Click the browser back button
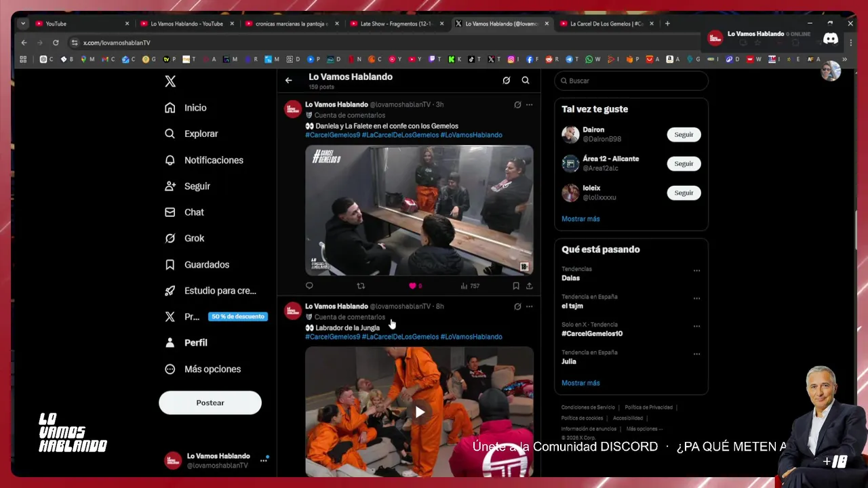This screenshot has width=868, height=488. point(24,43)
